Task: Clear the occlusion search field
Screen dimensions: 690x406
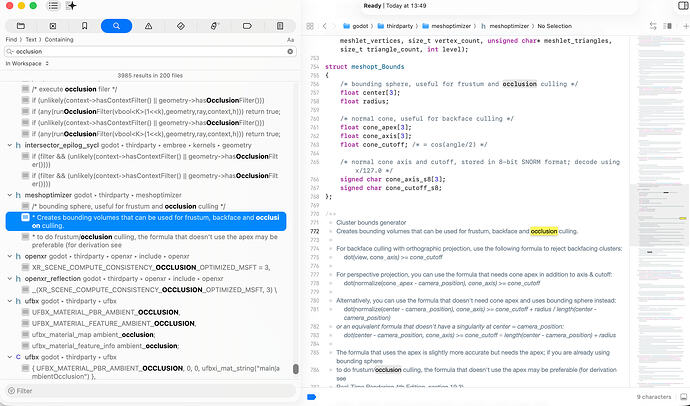Action: pyautogui.click(x=290, y=51)
